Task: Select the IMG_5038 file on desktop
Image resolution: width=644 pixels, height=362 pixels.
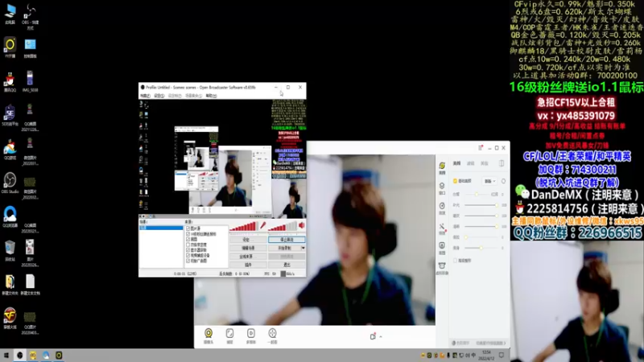Action: [30, 79]
